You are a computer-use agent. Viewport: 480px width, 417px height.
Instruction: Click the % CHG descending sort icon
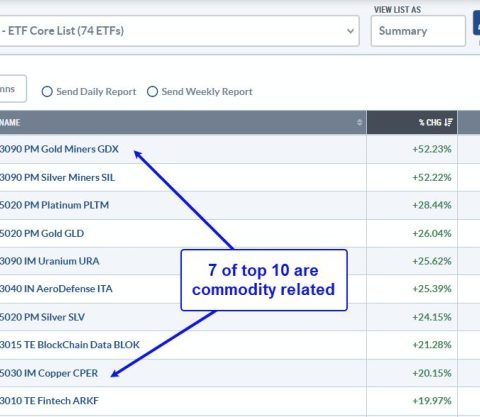pyautogui.click(x=448, y=122)
